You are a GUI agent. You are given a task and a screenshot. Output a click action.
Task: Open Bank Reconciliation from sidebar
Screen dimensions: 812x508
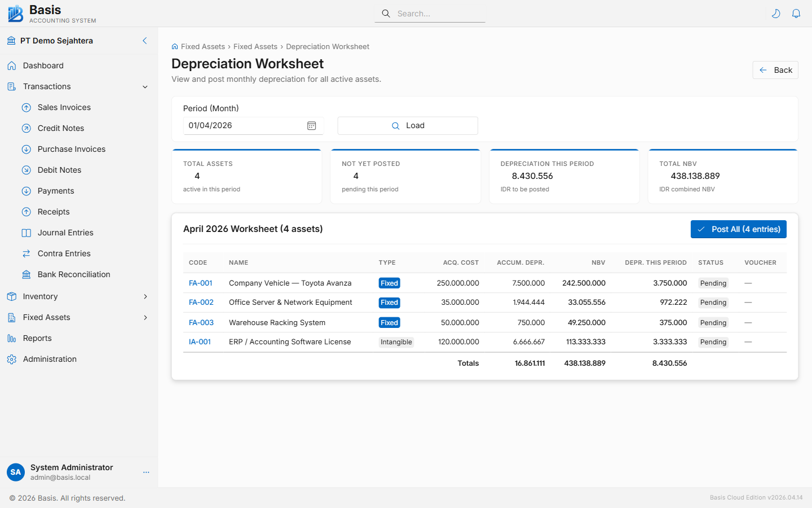[x=73, y=274]
